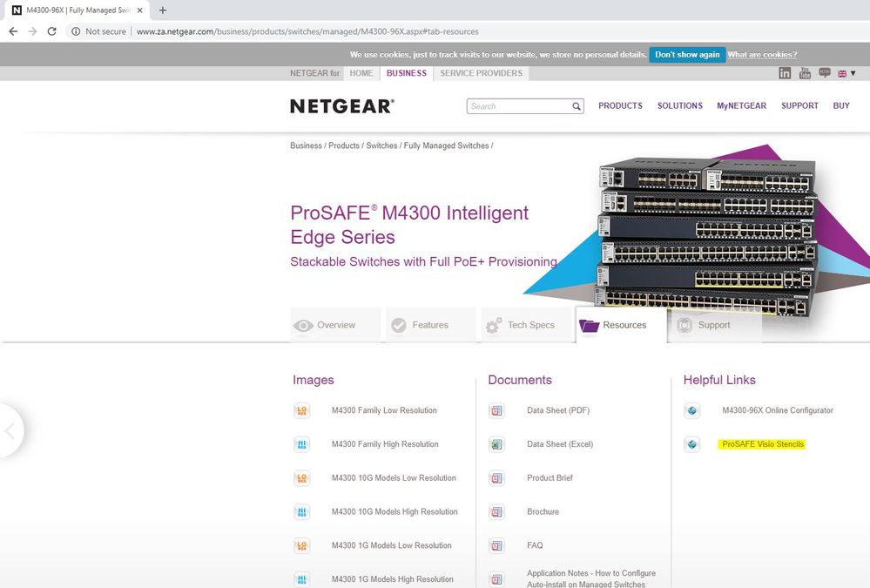Click the left carousel arrow at page edge
This screenshot has width=870, height=588.
[10, 430]
